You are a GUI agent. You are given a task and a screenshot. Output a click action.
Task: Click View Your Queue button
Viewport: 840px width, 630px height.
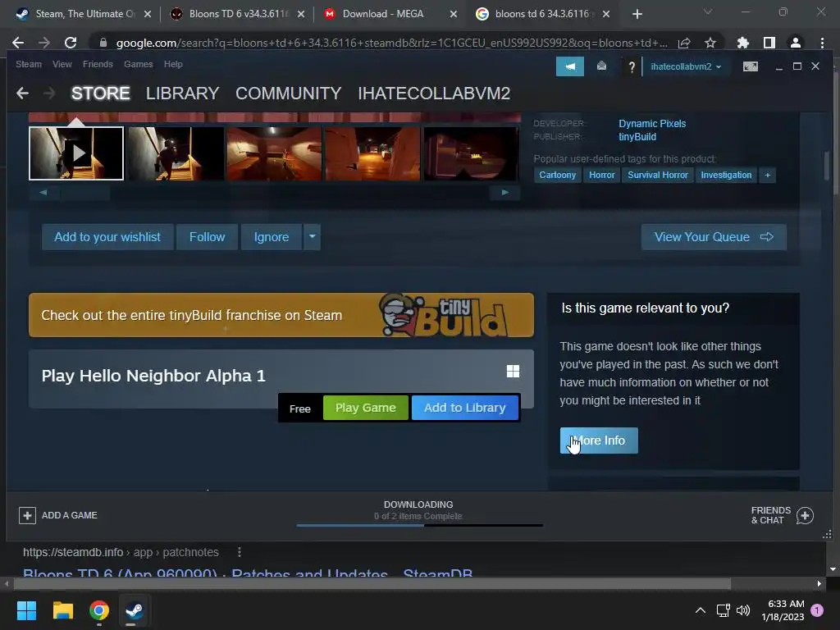[x=714, y=237]
